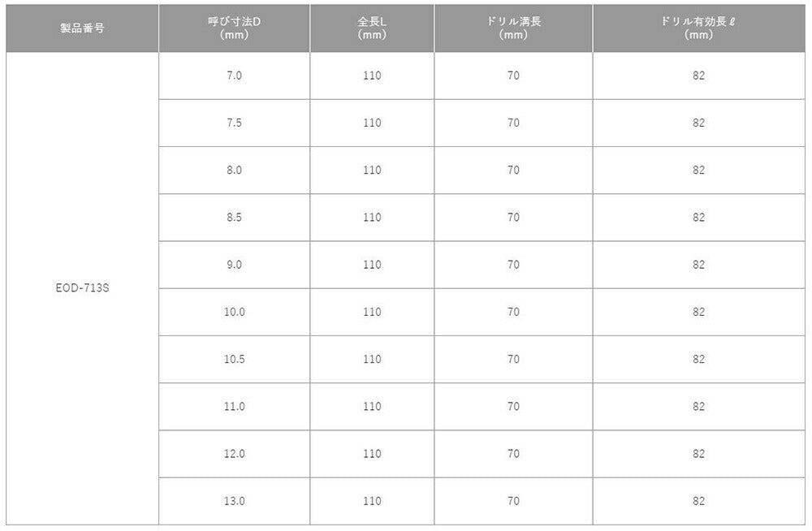Click the 10.0 diameter cell
This screenshot has height=531, width=812.
click(234, 311)
